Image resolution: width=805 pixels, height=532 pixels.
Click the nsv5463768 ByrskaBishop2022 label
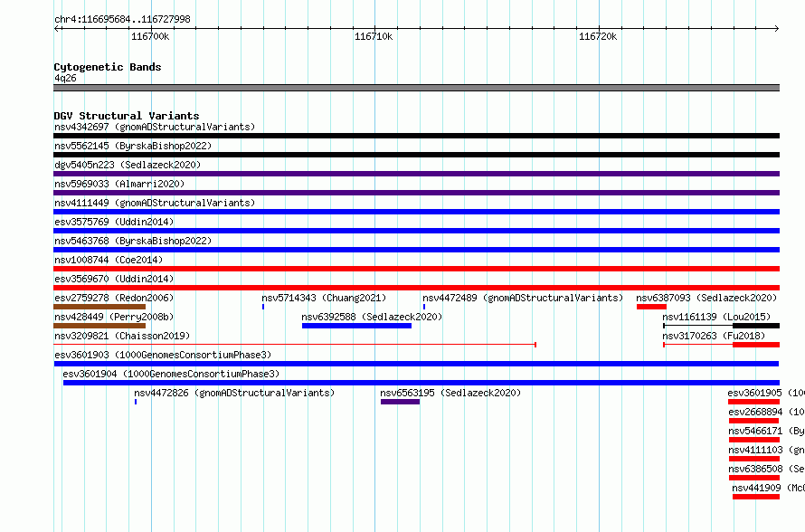(x=133, y=241)
